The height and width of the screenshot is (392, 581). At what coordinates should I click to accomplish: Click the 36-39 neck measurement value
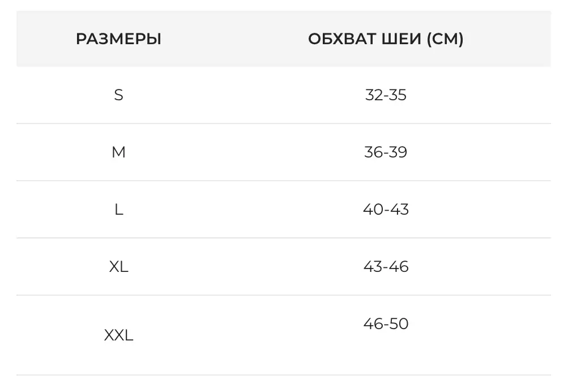point(386,152)
